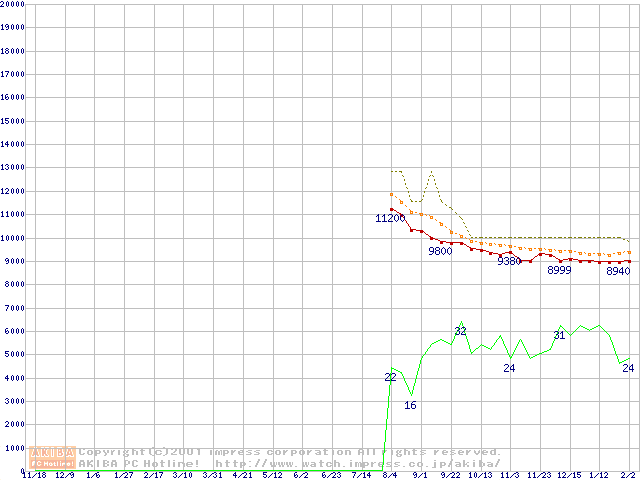Click the 8999 price data label

click(x=559, y=270)
